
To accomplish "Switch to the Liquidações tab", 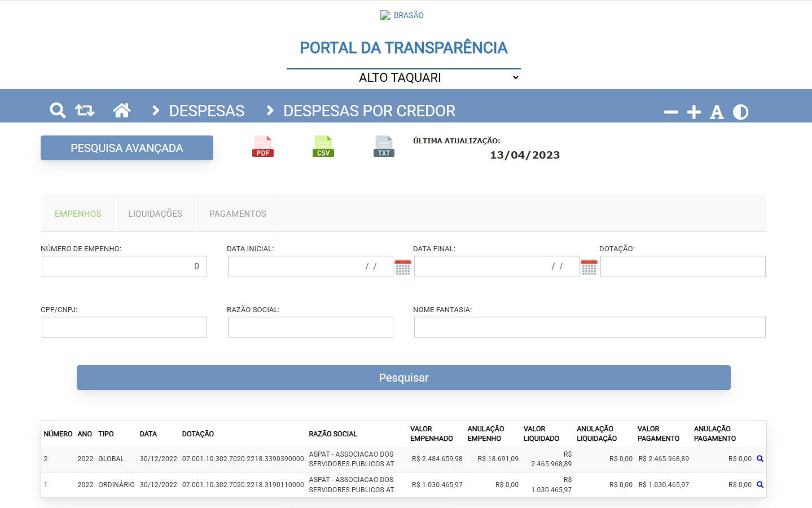I will [155, 214].
